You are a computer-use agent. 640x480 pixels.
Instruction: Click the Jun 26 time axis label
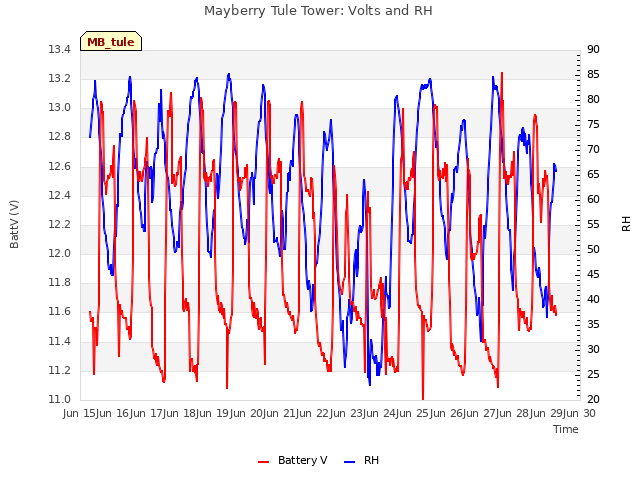pos(447,414)
